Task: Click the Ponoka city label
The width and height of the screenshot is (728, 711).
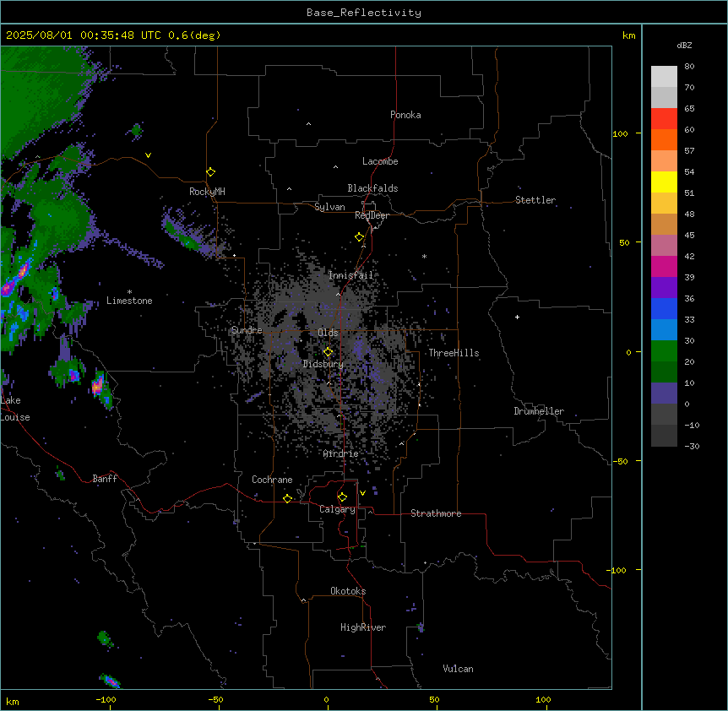Action: pyautogui.click(x=405, y=115)
